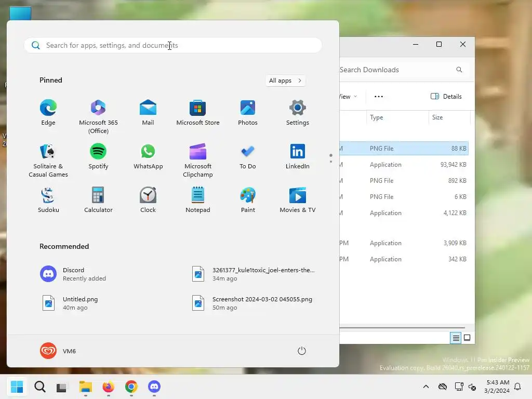Open VM6 user account menu
This screenshot has width=532, height=399.
click(58, 351)
